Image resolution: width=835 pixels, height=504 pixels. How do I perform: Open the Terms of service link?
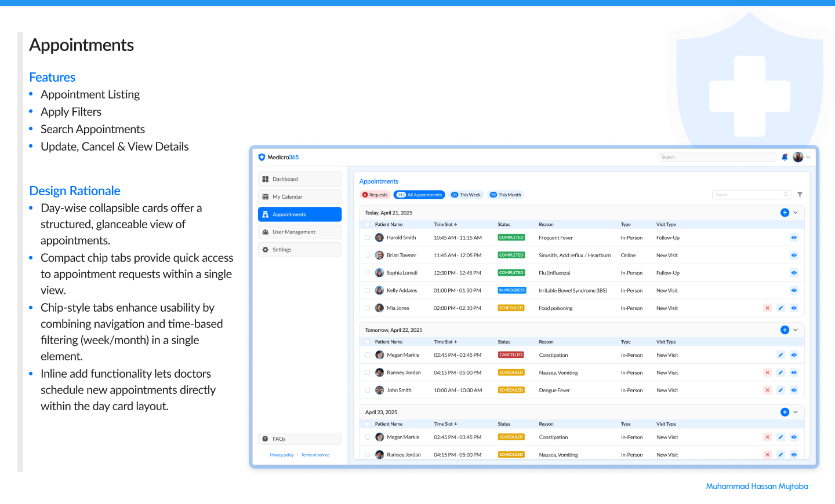coord(315,455)
